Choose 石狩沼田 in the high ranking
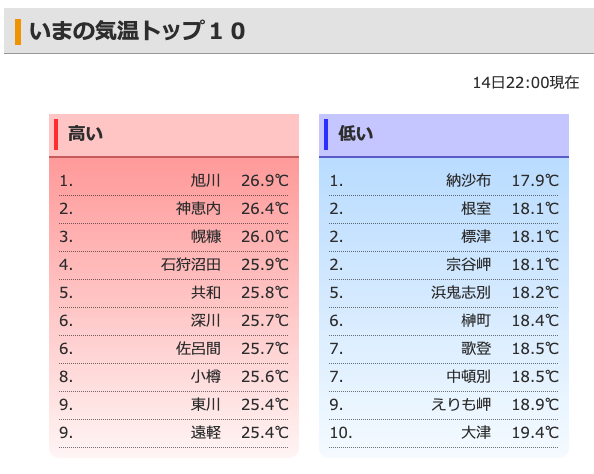Screen dimensions: 594x474 click(191, 265)
